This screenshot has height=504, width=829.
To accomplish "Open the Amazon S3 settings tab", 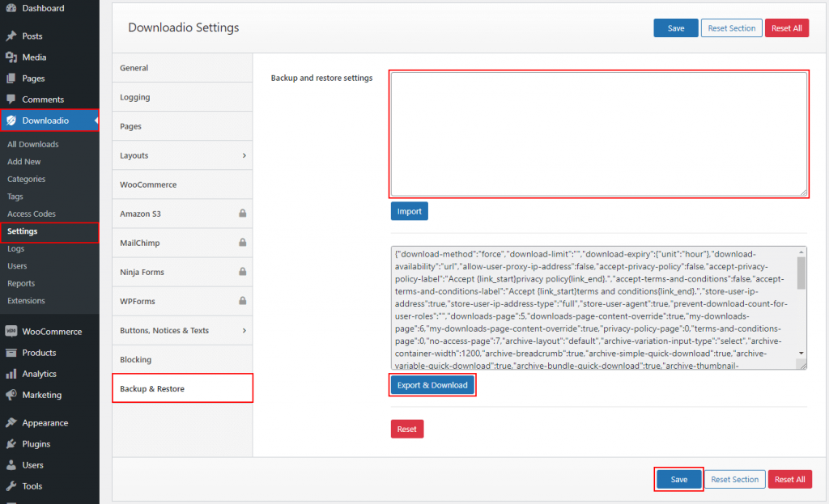I will pyautogui.click(x=182, y=214).
